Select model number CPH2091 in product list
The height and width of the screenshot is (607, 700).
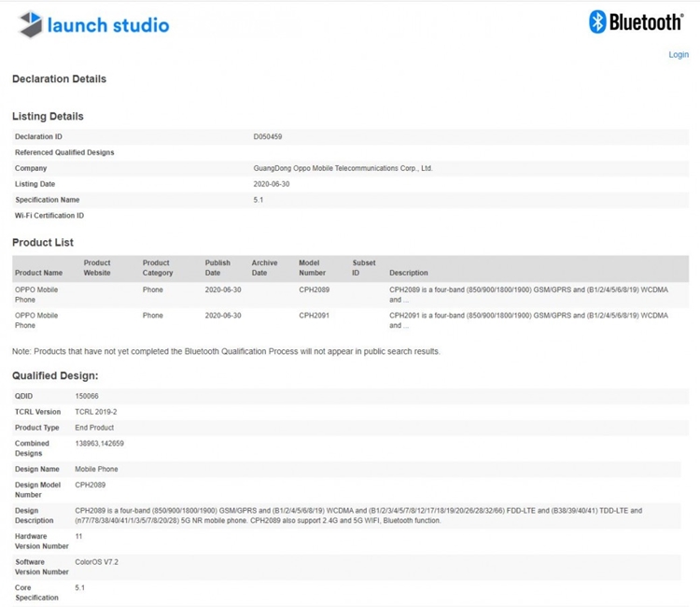click(x=314, y=316)
